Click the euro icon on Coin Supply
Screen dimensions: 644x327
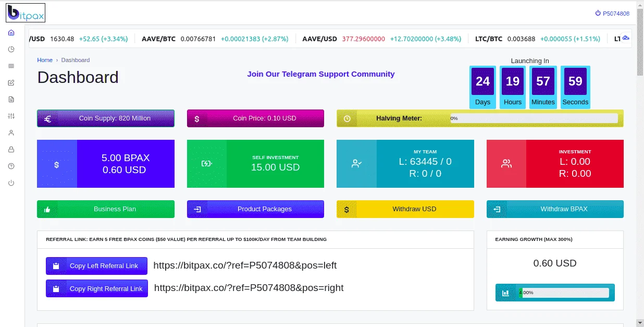[x=47, y=119]
